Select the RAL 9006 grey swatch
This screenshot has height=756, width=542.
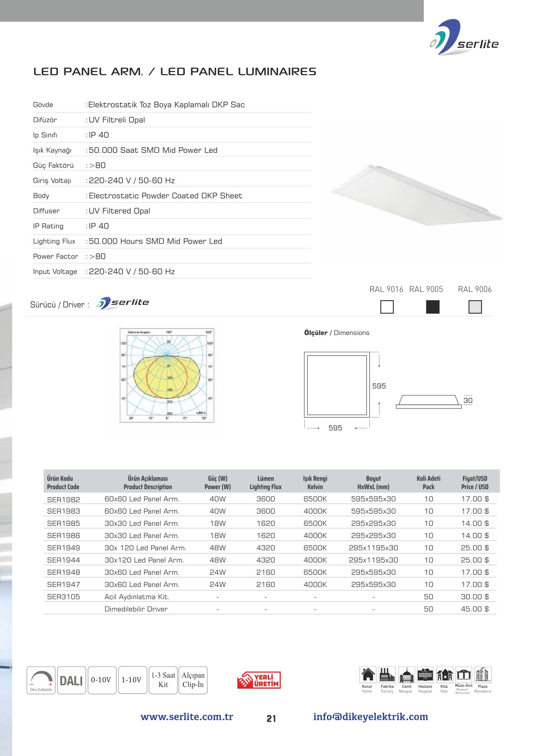click(475, 307)
